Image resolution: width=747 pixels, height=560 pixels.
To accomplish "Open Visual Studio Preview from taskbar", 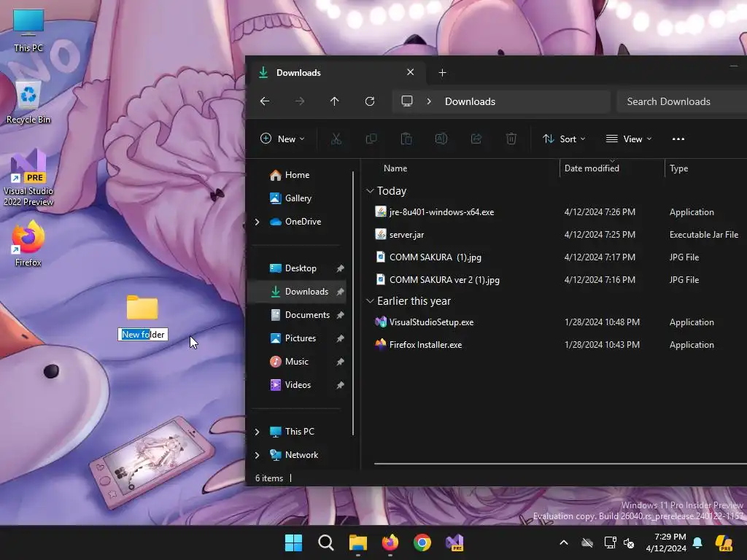I will click(x=454, y=542).
